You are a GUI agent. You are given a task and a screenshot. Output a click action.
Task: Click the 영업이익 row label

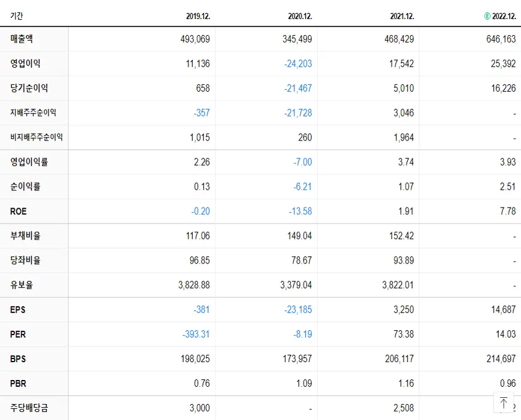tap(25, 63)
